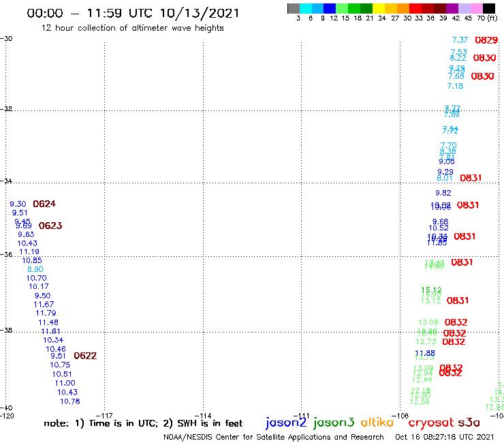This screenshot has height=443, width=504.
Task: Click the 9.50 wave height value
Action: pyautogui.click(x=42, y=296)
